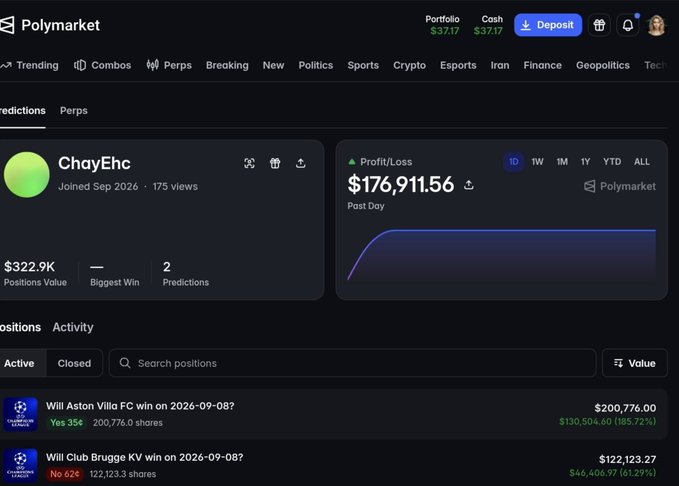Open Politics category
Viewport: 679px width, 486px height.
[x=316, y=65]
